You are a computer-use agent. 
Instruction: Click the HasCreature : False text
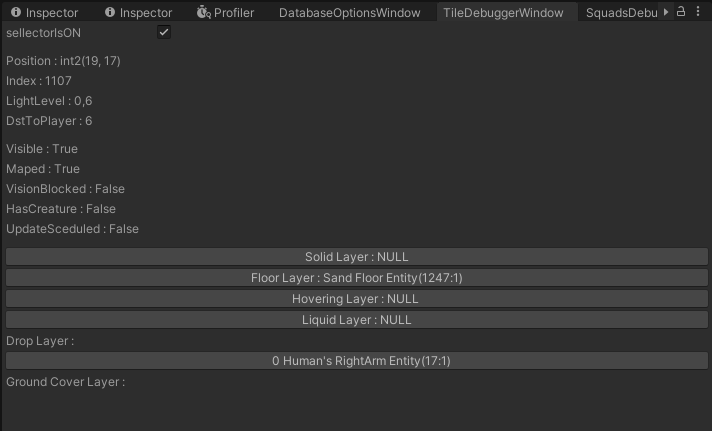(61, 209)
